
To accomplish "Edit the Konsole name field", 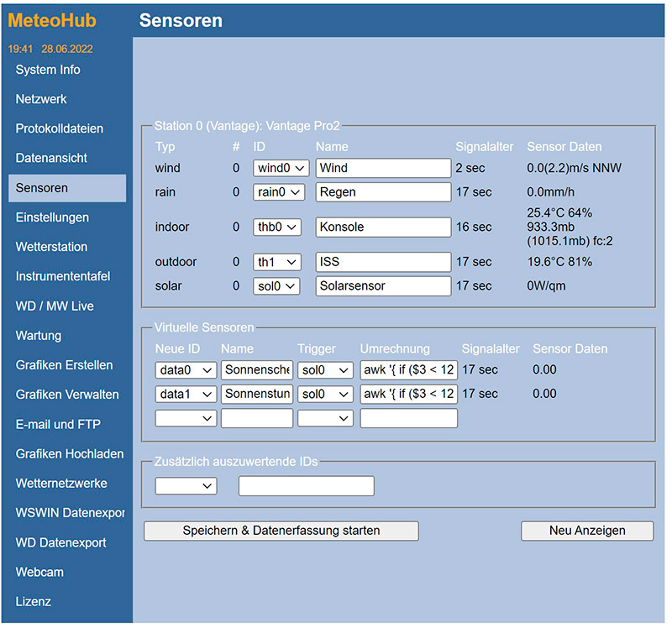I will pos(383,227).
